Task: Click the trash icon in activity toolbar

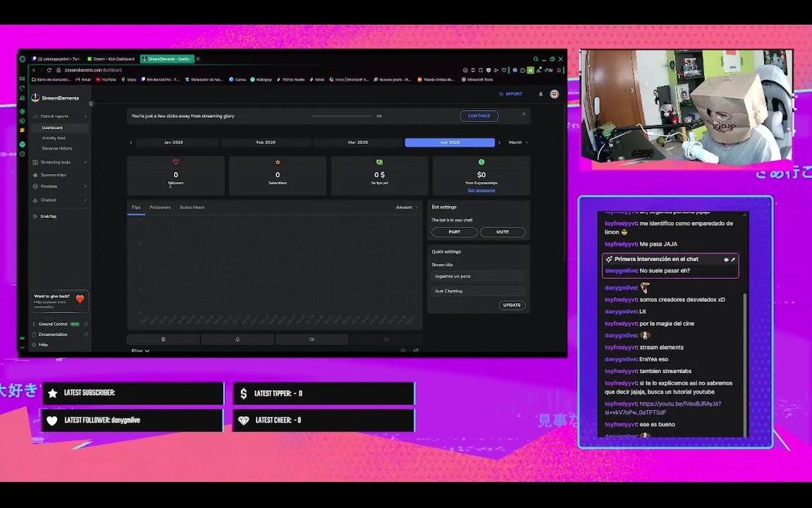Action: pyautogui.click(x=163, y=339)
